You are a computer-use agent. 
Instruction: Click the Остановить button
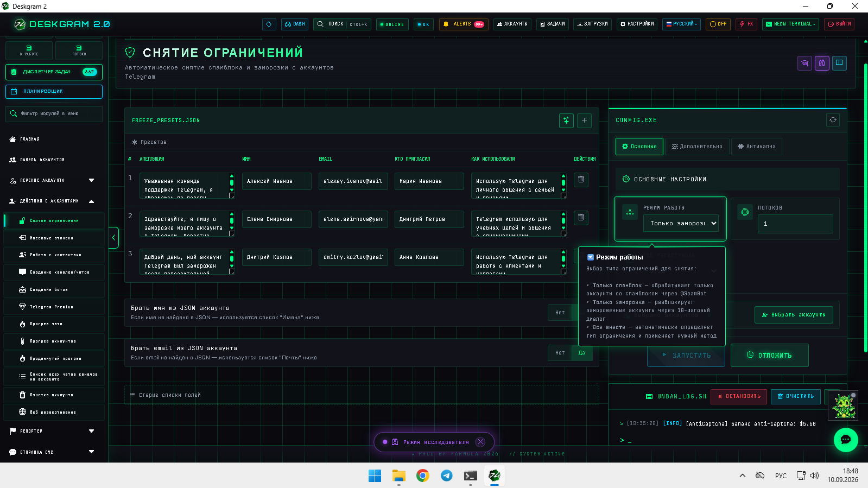(x=739, y=396)
